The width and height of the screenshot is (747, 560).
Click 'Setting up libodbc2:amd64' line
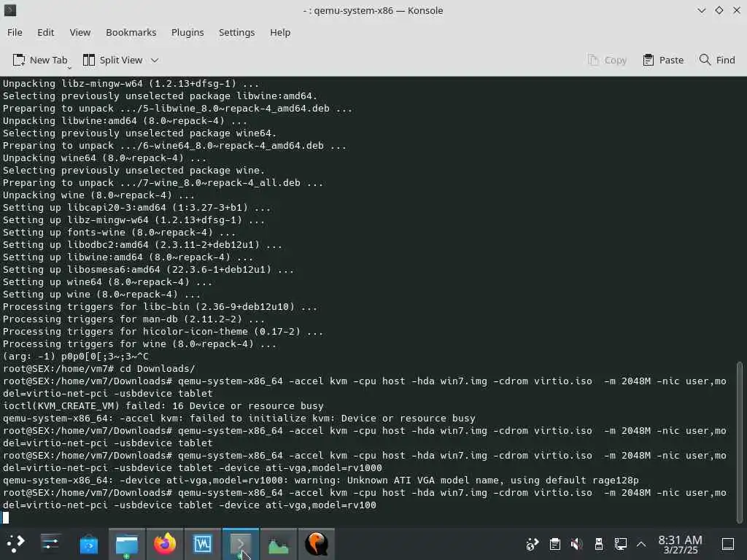click(x=142, y=245)
